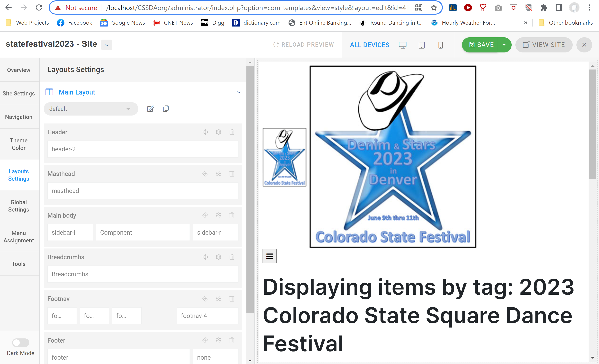Select the tablet device preview icon

click(x=421, y=45)
